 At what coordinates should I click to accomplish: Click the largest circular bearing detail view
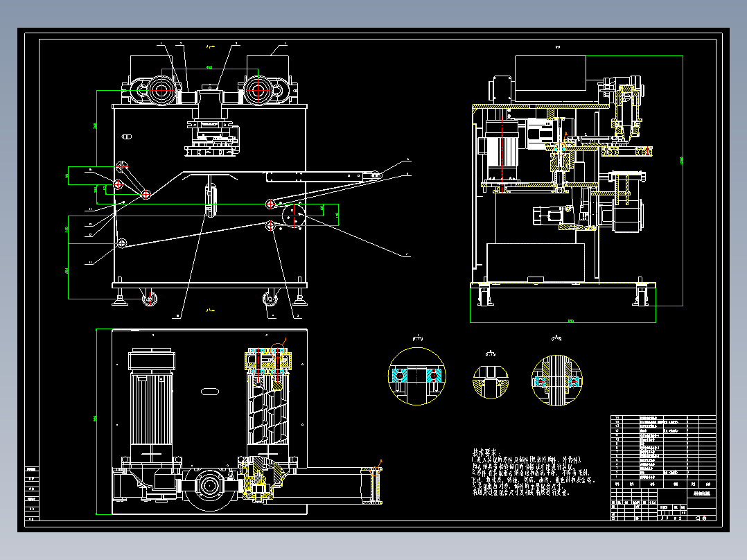tap(417, 376)
